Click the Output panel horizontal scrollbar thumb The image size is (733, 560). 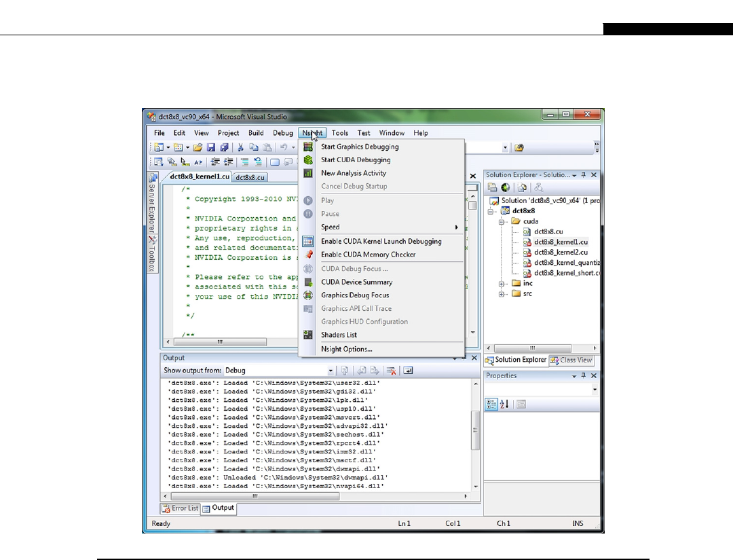point(255,496)
